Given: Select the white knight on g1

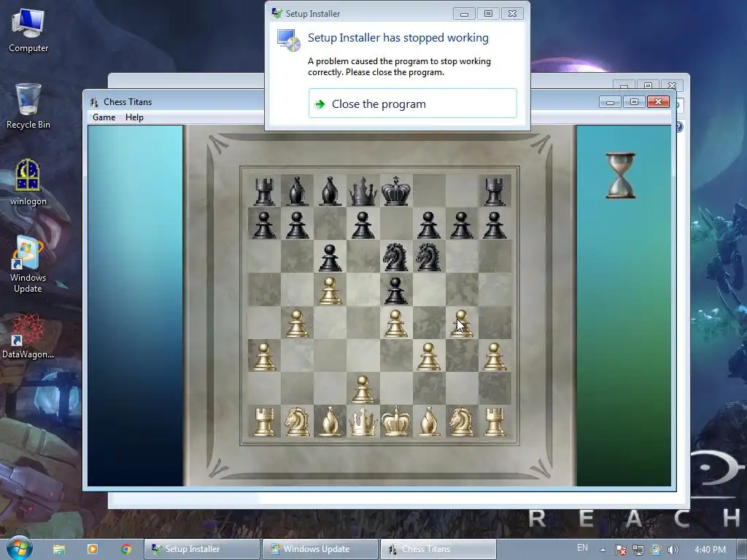Looking at the screenshot, I should coord(462,421).
